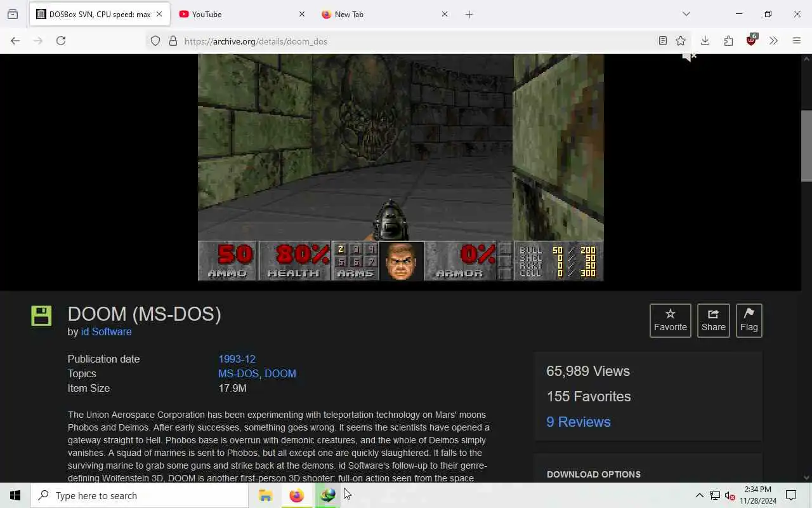Click the uBlock Origin extension icon
Image resolution: width=812 pixels, height=508 pixels.
pyautogui.click(x=752, y=40)
